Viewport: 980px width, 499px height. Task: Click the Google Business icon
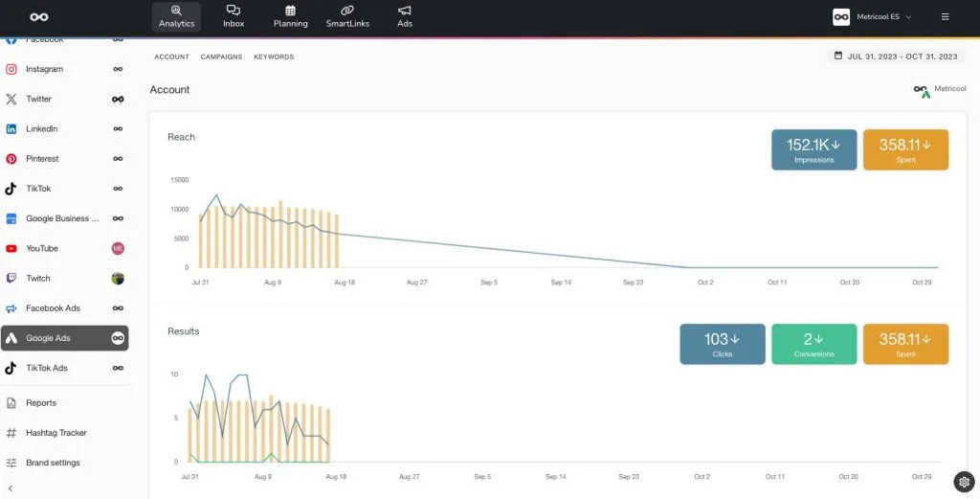point(11,219)
